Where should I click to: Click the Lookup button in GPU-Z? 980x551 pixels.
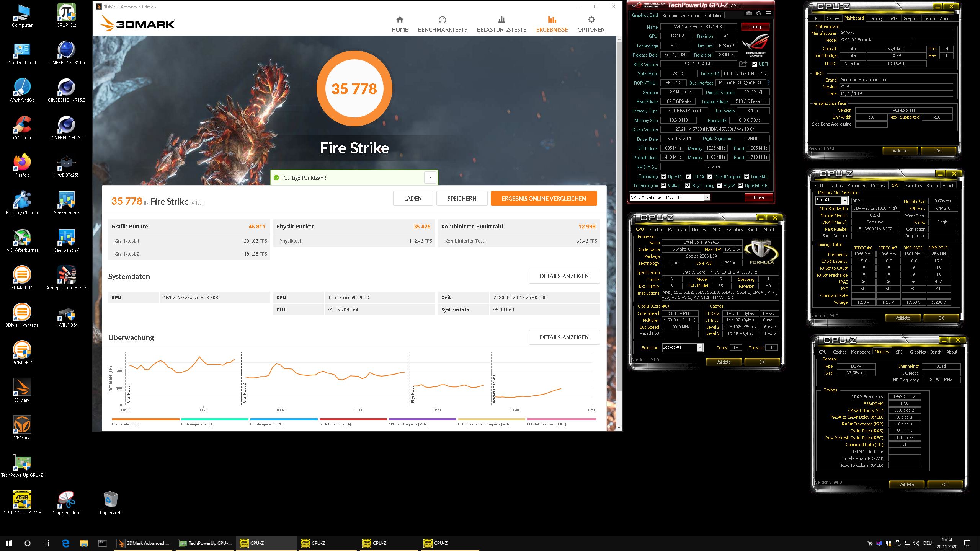[x=755, y=27]
